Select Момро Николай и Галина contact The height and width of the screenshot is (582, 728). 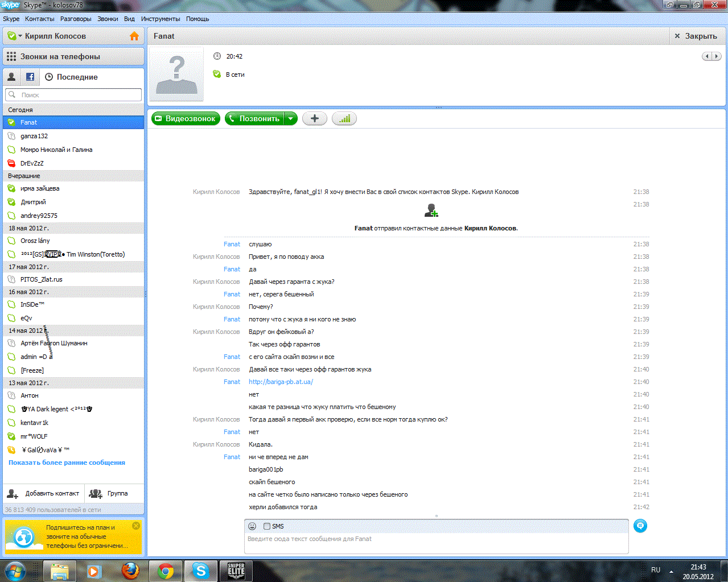pos(73,150)
